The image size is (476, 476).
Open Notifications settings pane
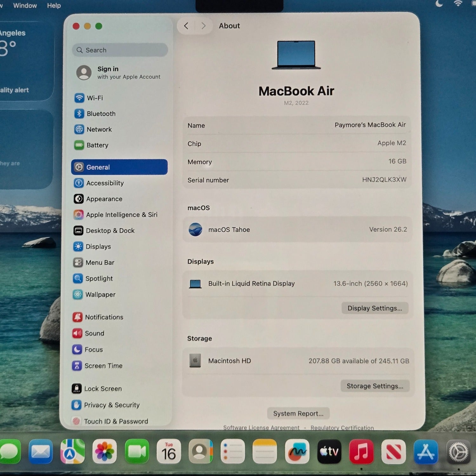104,317
